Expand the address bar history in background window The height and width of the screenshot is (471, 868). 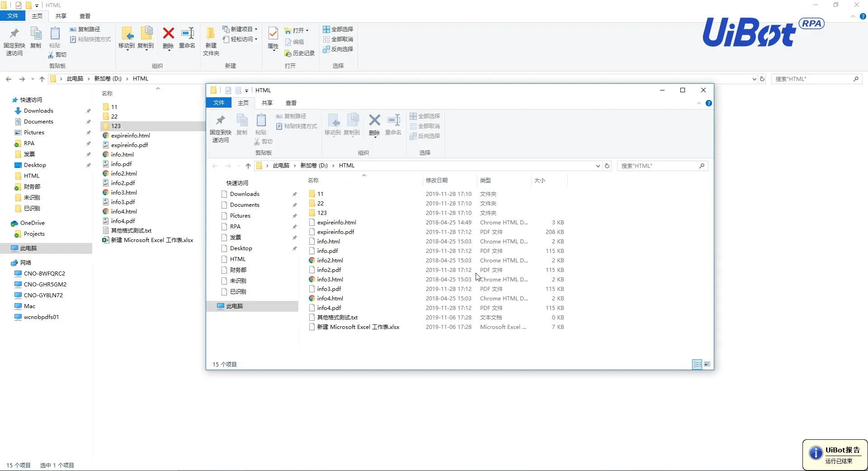754,79
